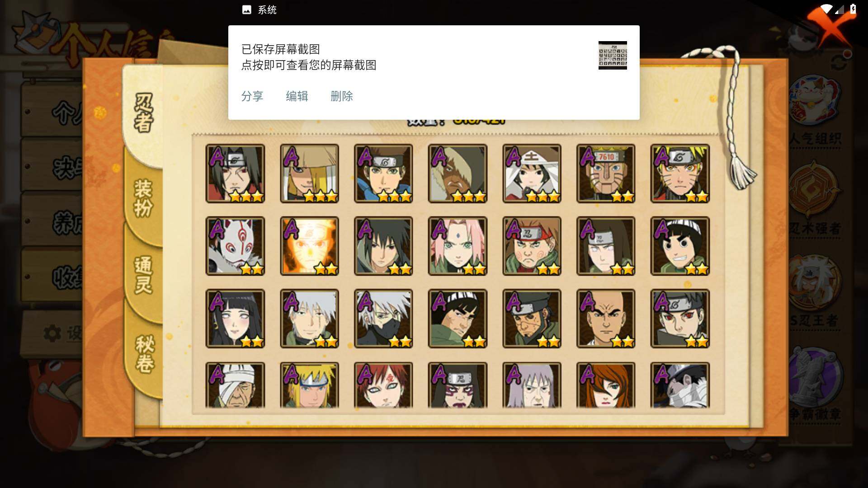Screen dimensions: 868x488
Task: Open the saved screenshot thumbnail preview
Action: (x=613, y=55)
